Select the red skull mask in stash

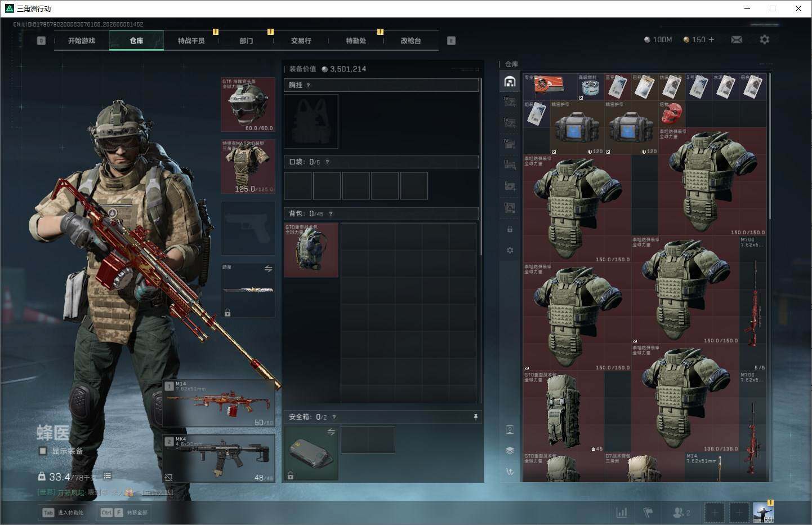(672, 114)
